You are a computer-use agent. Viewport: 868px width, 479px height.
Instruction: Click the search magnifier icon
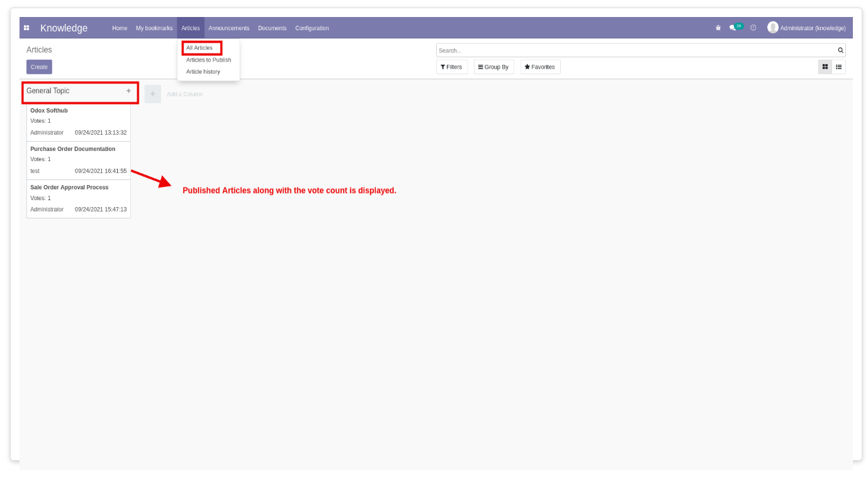pyautogui.click(x=840, y=50)
